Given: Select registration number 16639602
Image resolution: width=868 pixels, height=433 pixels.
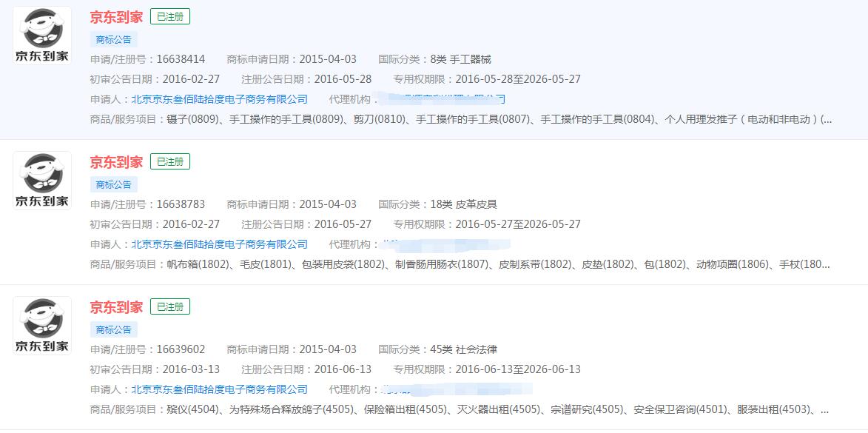Looking at the screenshot, I should tap(181, 349).
